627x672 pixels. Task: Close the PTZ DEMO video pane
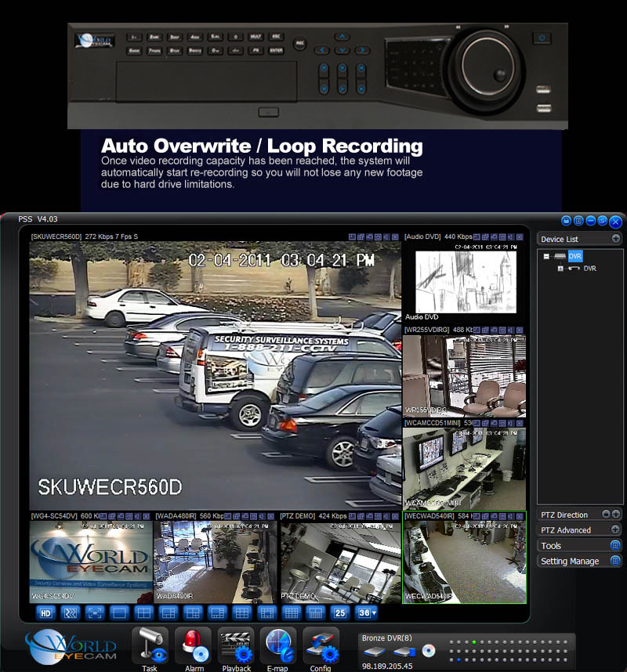(x=395, y=516)
